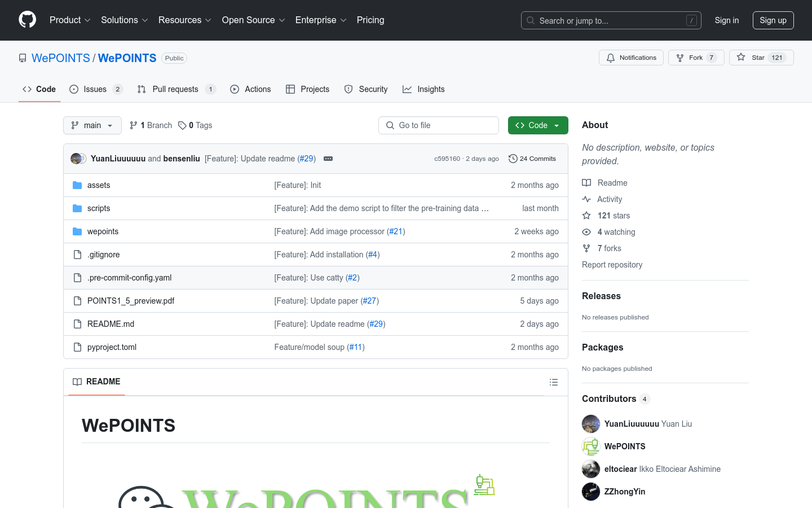Screen dimensions: 812x508
Task: Open pull request #11 link
Action: 356,347
